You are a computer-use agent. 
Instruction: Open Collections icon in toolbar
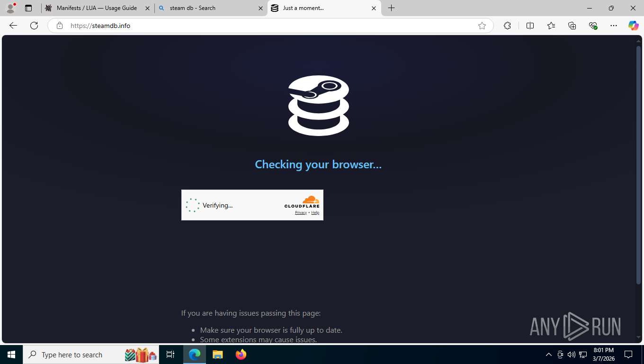pyautogui.click(x=572, y=26)
